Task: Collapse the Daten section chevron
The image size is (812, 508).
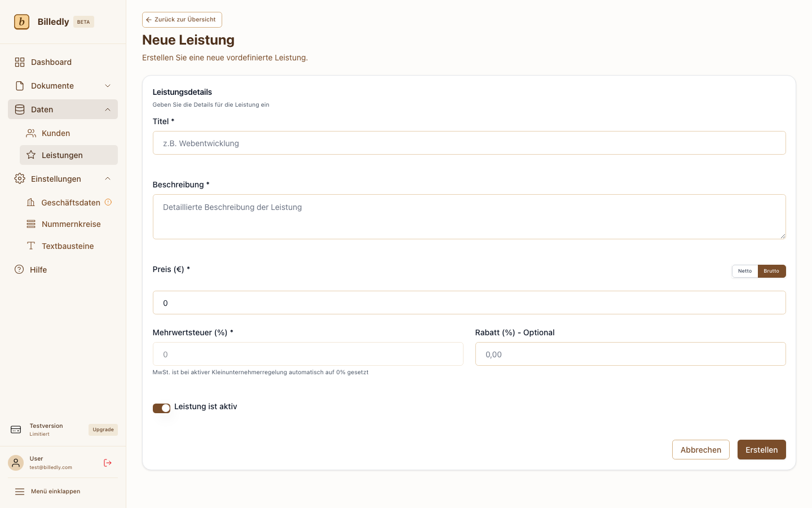Action: (108, 110)
